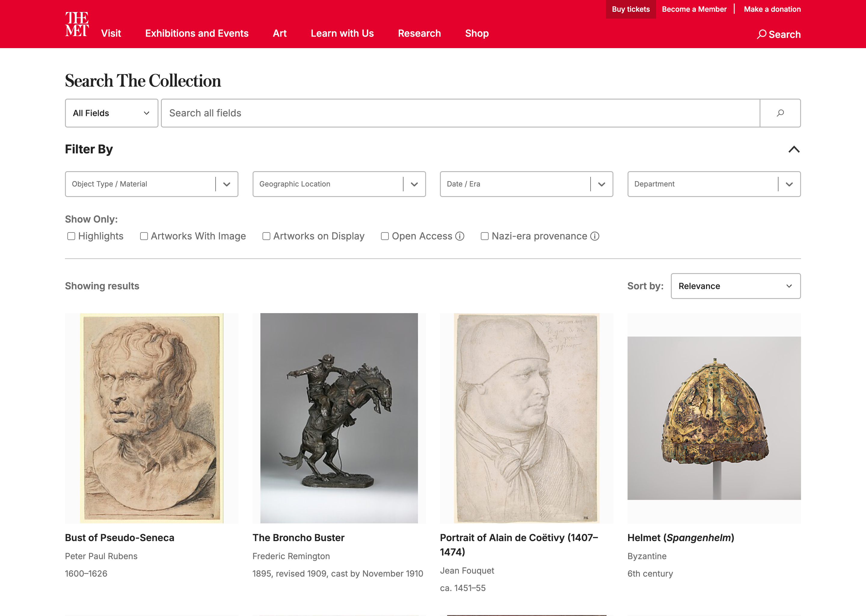866x616 pixels.
Task: Tick the Open Access checkbox
Action: 385,236
